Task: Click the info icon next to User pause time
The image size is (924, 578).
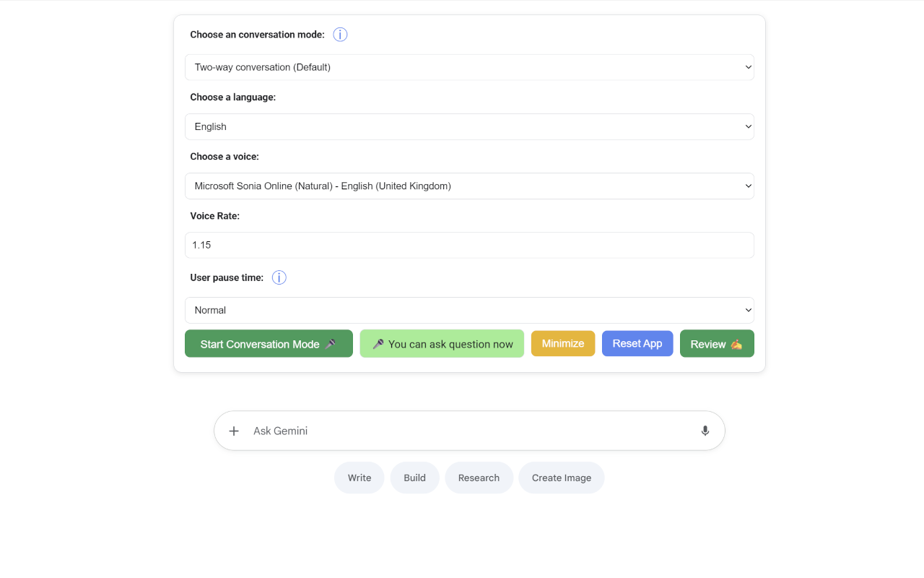Action: [279, 277]
